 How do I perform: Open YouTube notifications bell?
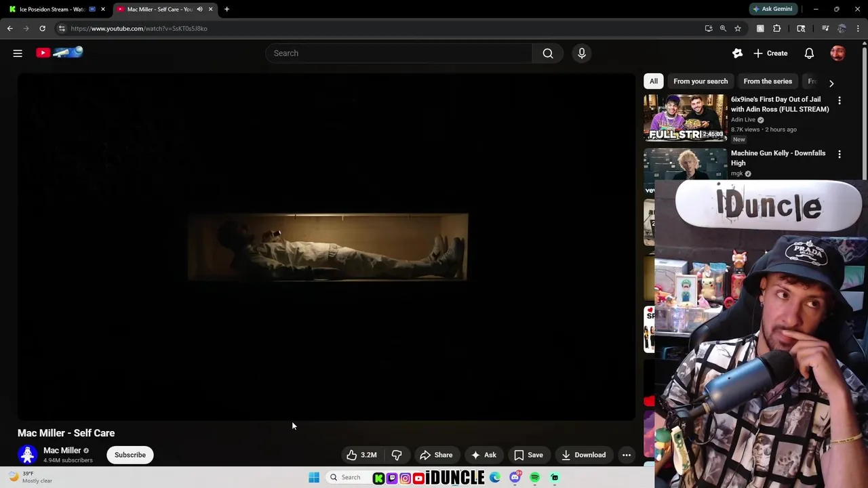pyautogui.click(x=809, y=53)
